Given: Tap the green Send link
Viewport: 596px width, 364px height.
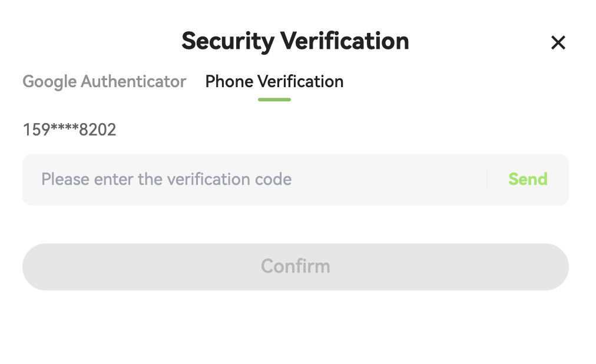Looking at the screenshot, I should (528, 179).
